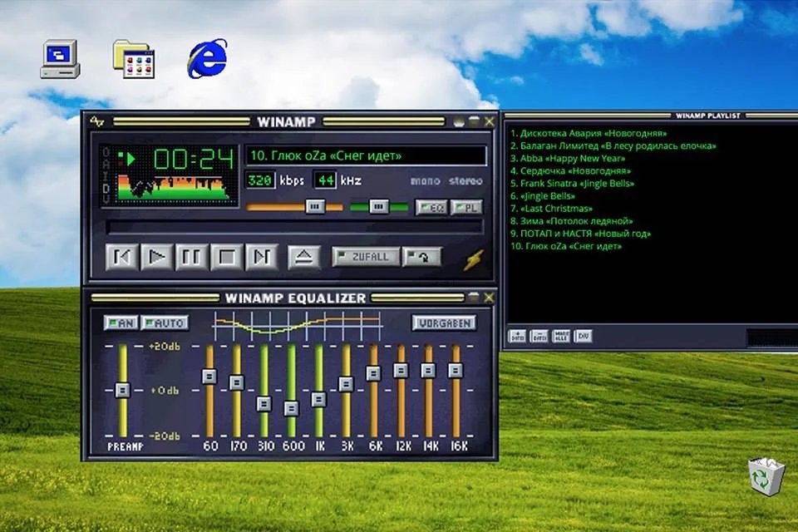This screenshot has height=532, width=798.
Task: Select Frank Sinatra «Jingle Bells» playlist entry
Action: click(x=573, y=183)
